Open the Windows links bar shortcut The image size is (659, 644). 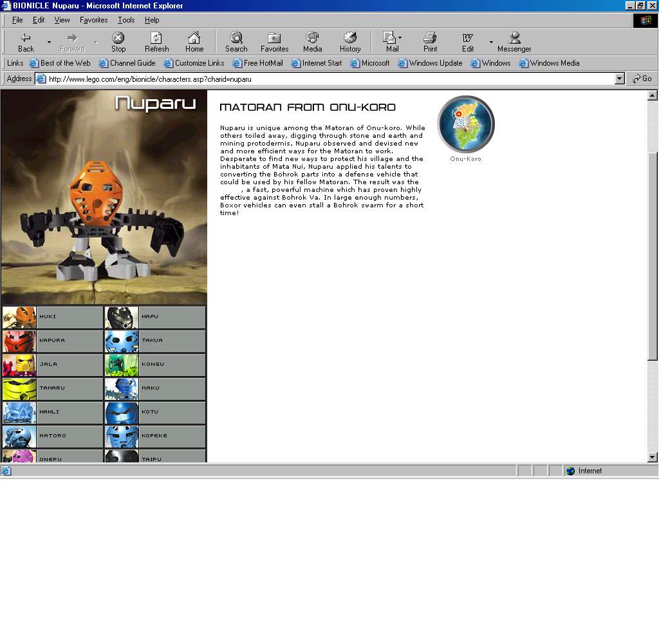[490, 63]
